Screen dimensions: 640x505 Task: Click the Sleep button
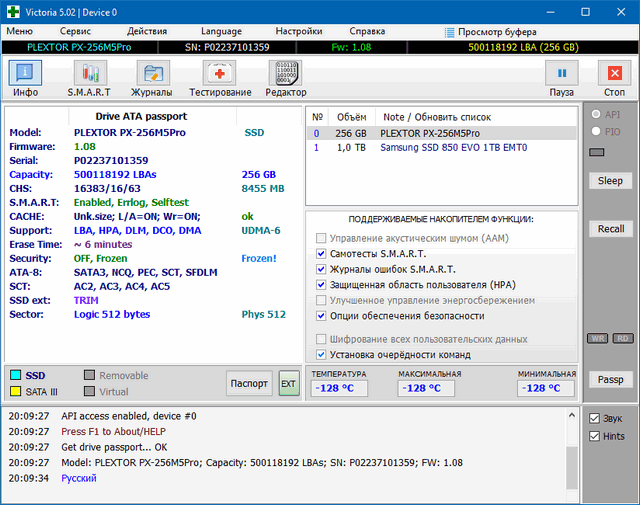tap(610, 181)
